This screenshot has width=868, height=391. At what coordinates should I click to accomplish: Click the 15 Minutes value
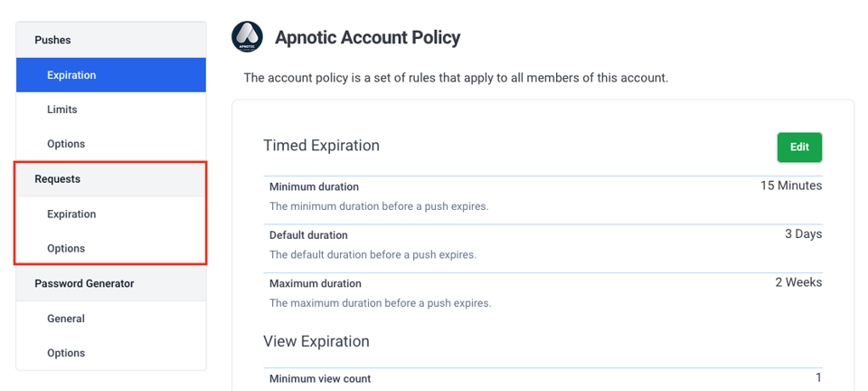click(x=790, y=186)
